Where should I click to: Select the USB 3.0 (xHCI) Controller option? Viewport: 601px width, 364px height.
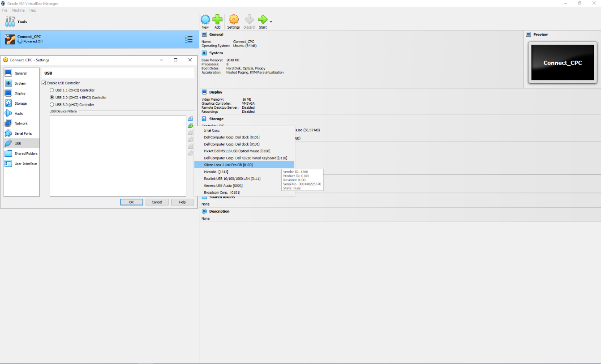pos(52,104)
